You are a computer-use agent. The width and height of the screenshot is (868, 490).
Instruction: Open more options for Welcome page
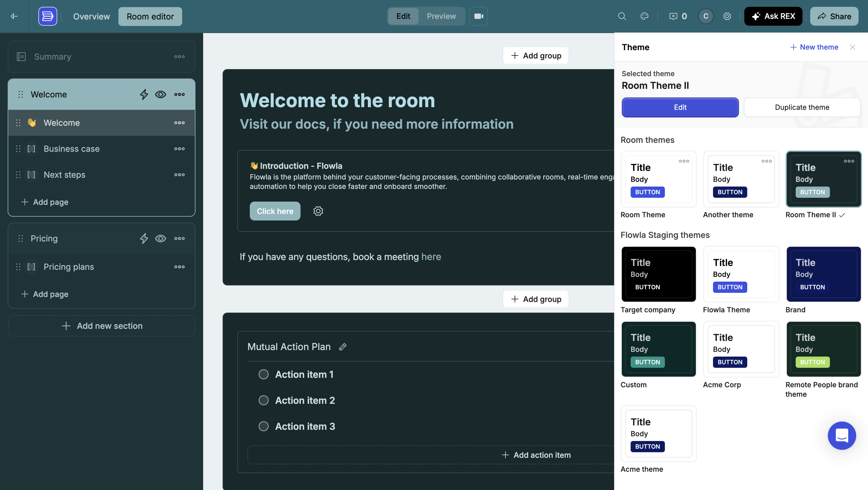pyautogui.click(x=179, y=123)
